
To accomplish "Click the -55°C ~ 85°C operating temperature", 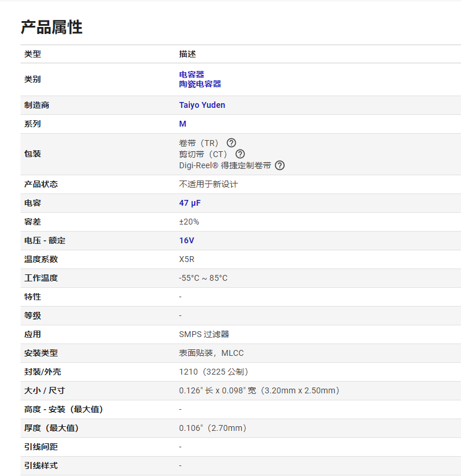I will pos(203,278).
